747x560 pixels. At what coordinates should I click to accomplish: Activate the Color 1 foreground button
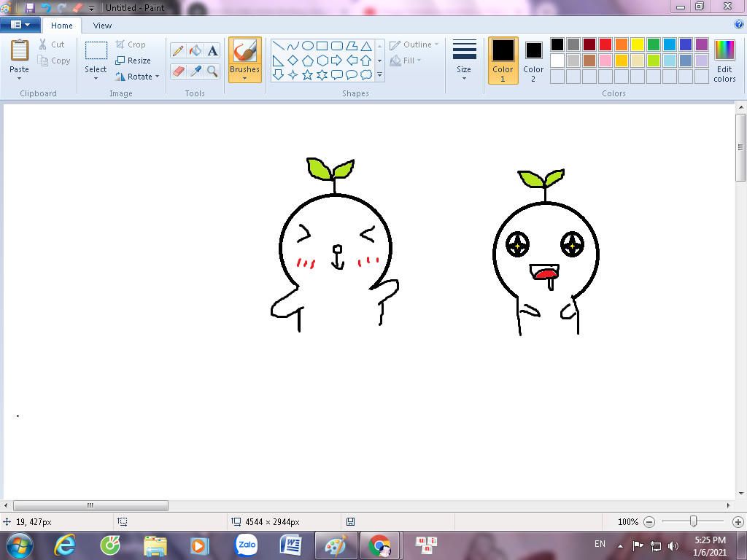coord(503,61)
